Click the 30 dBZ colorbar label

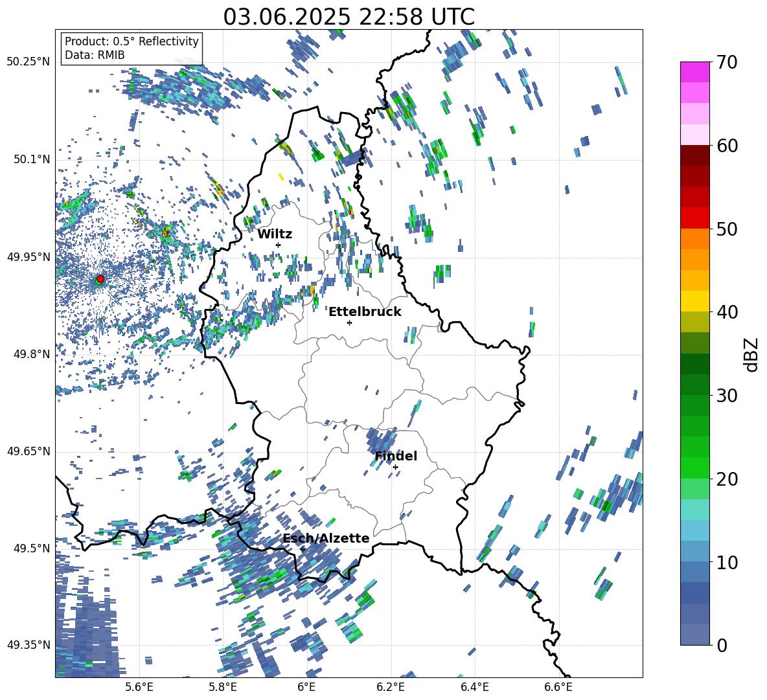727,396
